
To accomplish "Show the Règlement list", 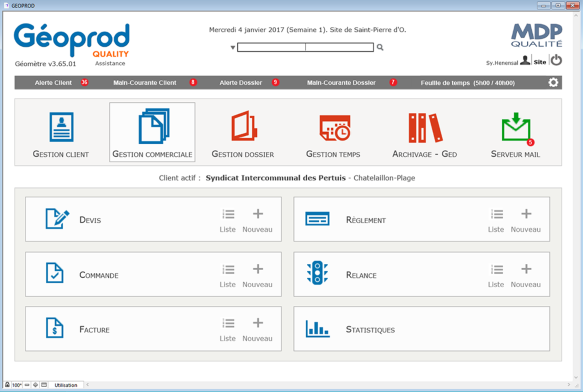I will tap(496, 220).
